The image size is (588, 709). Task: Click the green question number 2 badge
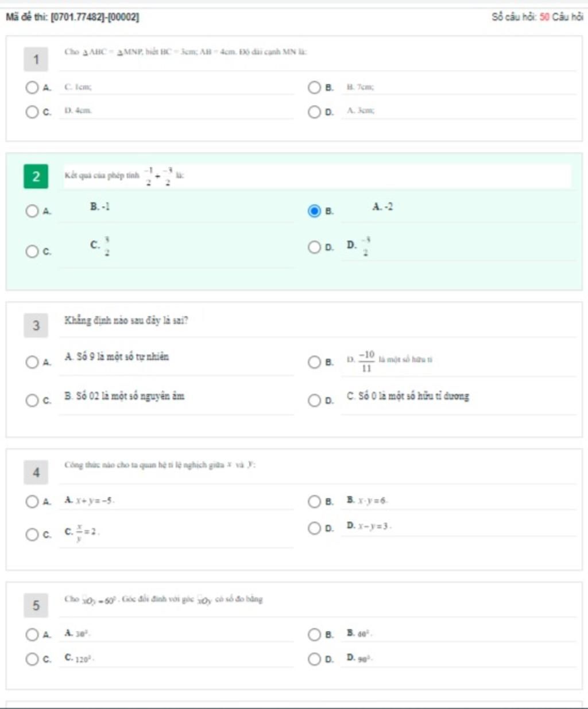(36, 176)
